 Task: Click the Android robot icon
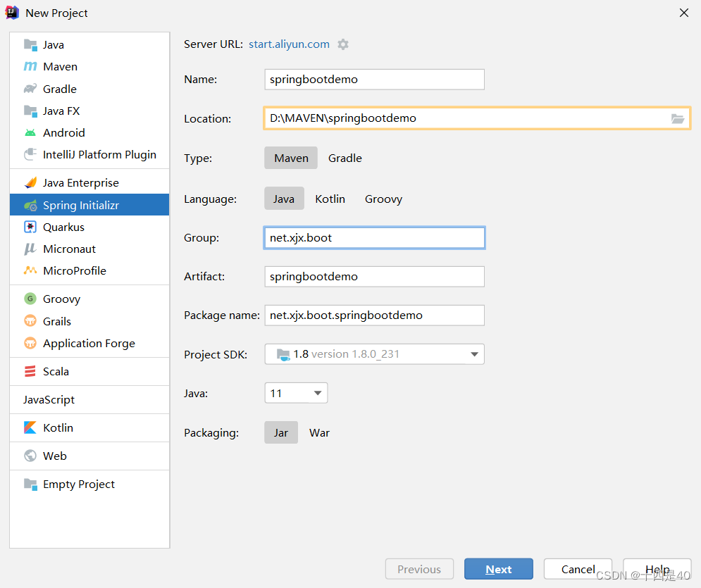click(x=30, y=132)
